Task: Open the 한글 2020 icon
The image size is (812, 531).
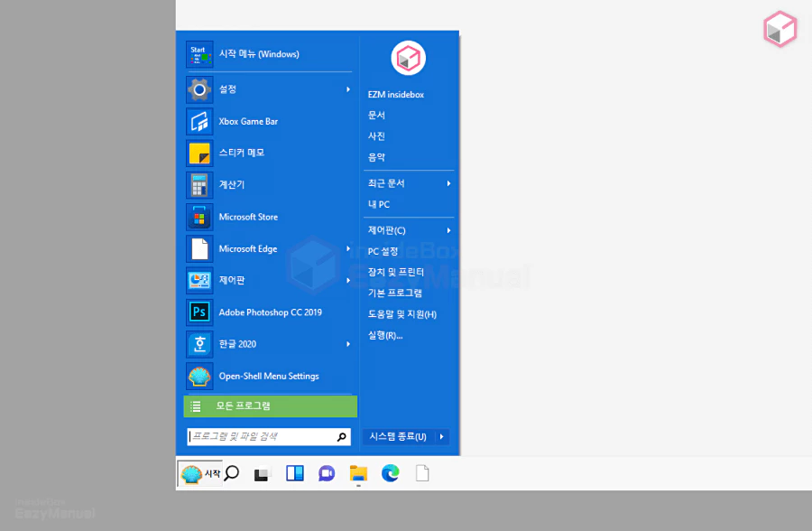Action: 199,344
